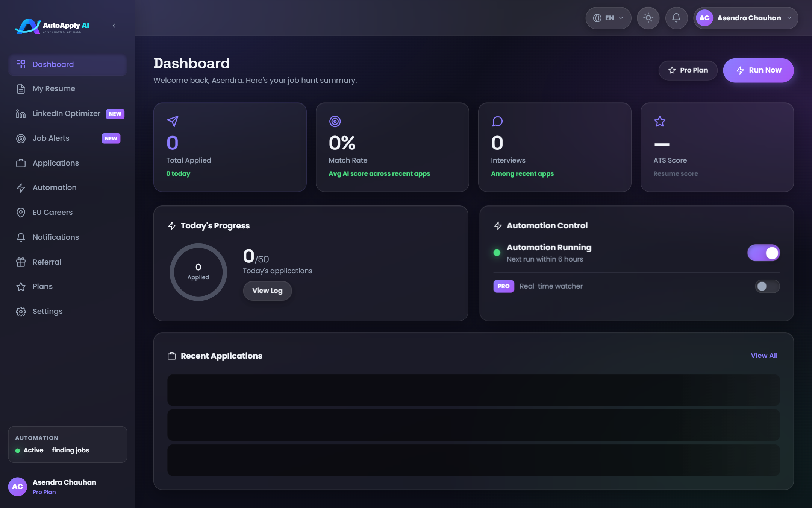Open My Resume page

click(x=68, y=89)
